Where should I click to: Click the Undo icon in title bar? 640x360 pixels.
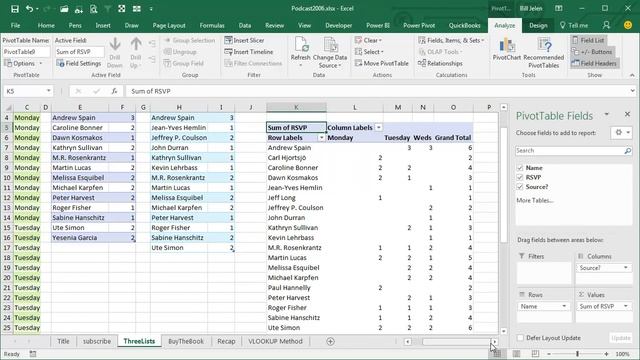pos(29,9)
